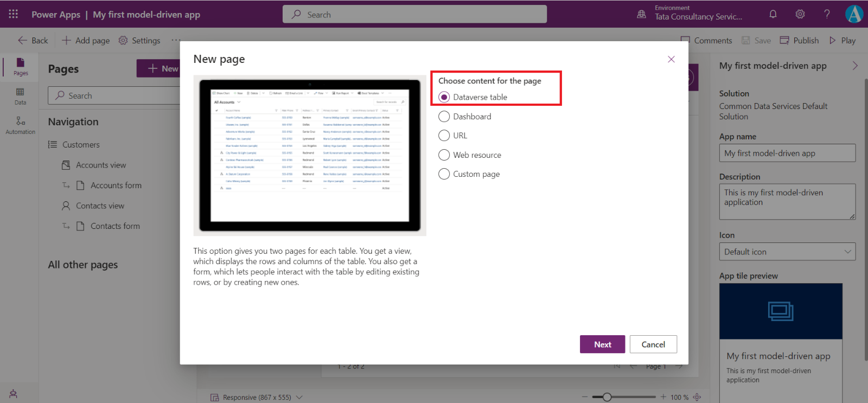Click the help question mark icon
The height and width of the screenshot is (403, 868).
point(827,14)
